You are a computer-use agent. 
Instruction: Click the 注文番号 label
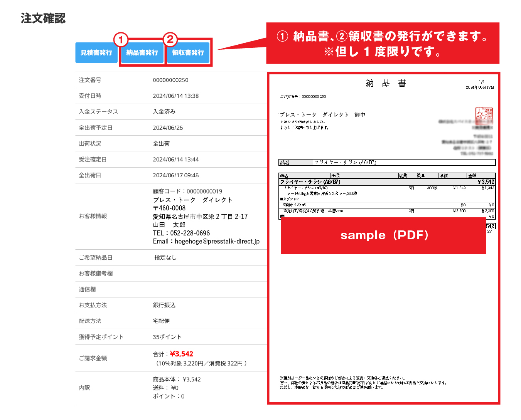tap(90, 80)
